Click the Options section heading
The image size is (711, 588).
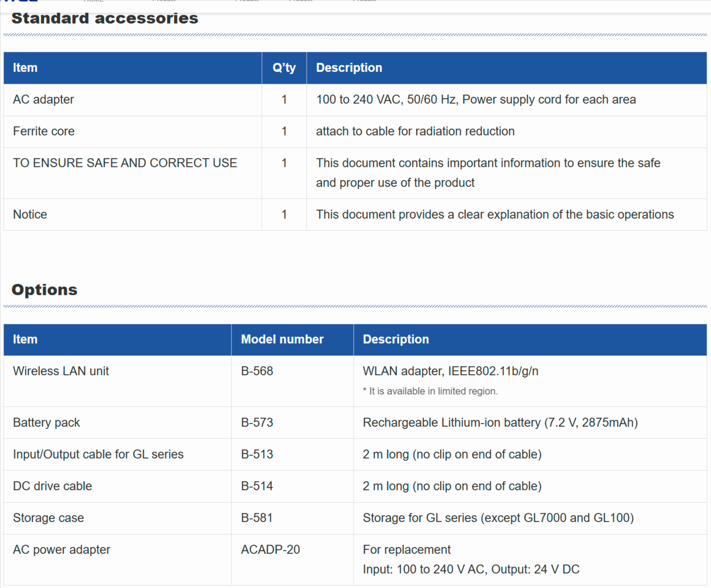tap(44, 290)
